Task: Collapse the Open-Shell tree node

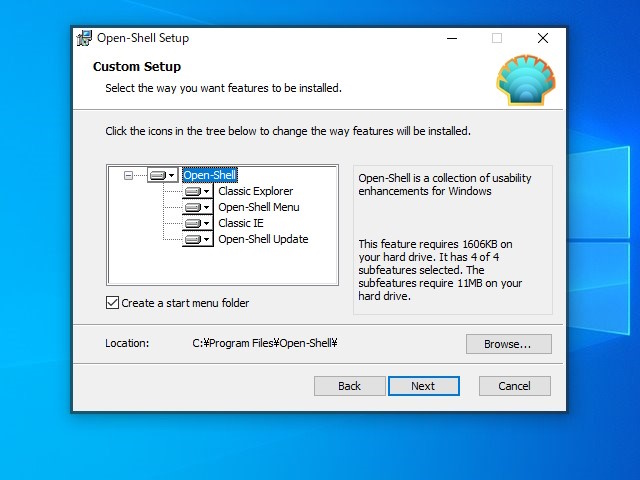Action: (128, 176)
